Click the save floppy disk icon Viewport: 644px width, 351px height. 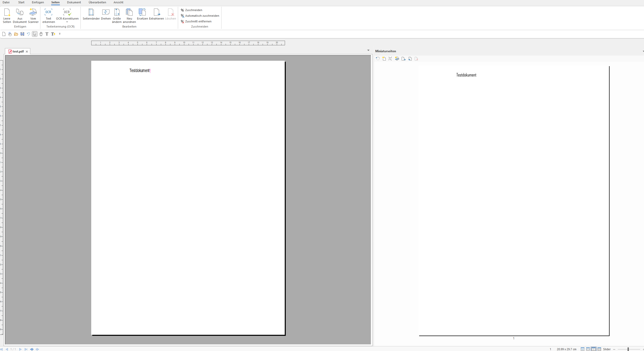tap(22, 34)
